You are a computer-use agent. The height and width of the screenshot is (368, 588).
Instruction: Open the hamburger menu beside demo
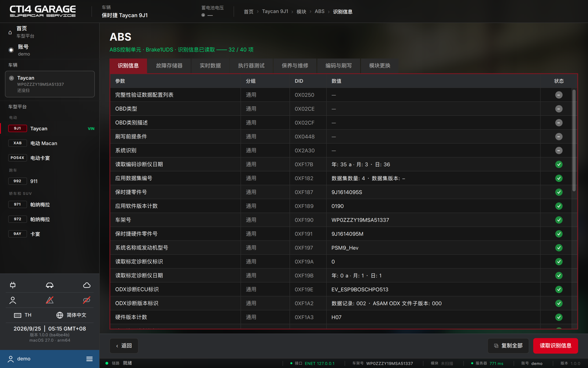(x=89, y=359)
